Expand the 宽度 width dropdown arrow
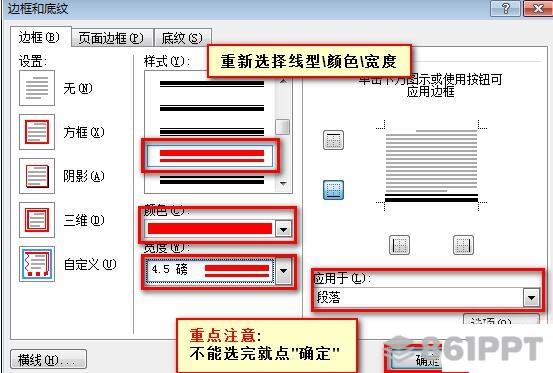Viewport: 553px width, 373px height. click(283, 271)
